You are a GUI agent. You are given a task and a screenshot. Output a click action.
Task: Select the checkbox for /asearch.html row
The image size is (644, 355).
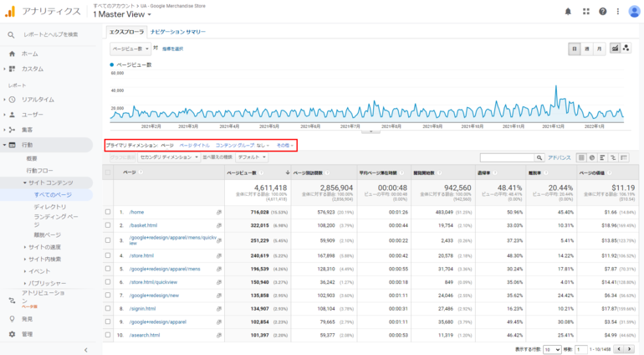click(108, 335)
